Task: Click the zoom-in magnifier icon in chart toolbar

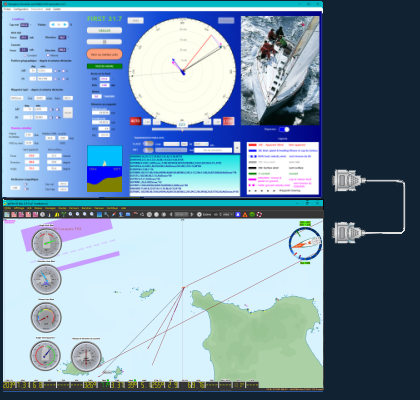Action: click(71, 214)
